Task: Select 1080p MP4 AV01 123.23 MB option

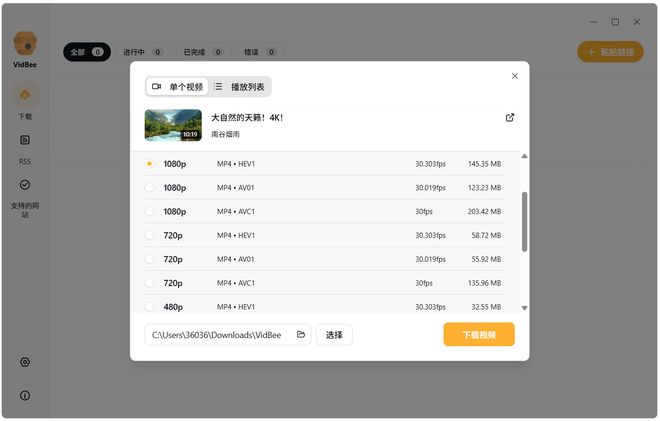Action: [x=325, y=187]
